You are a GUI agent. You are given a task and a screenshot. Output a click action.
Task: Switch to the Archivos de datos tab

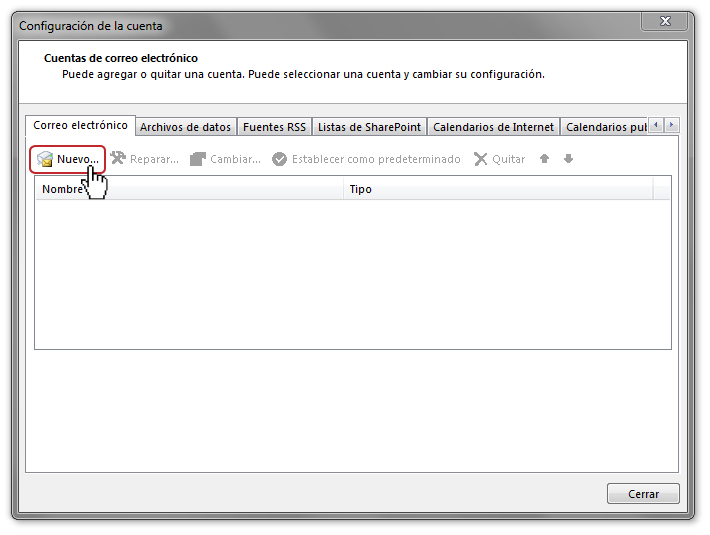185,127
